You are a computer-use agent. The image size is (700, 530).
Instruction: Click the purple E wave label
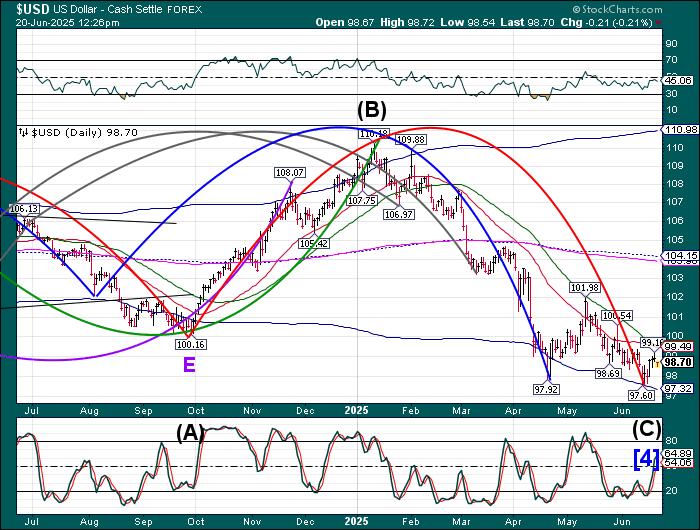pyautogui.click(x=187, y=366)
